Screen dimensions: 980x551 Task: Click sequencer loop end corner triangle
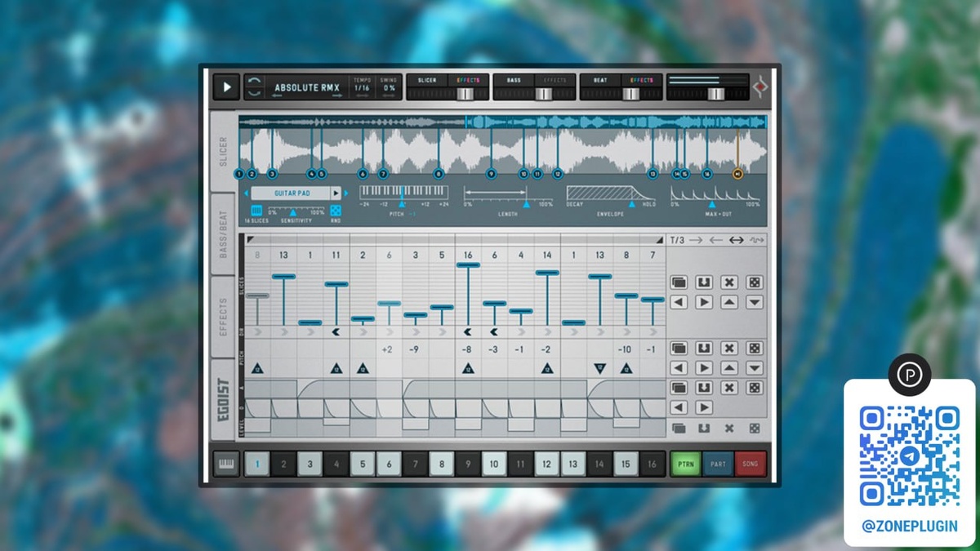point(659,240)
